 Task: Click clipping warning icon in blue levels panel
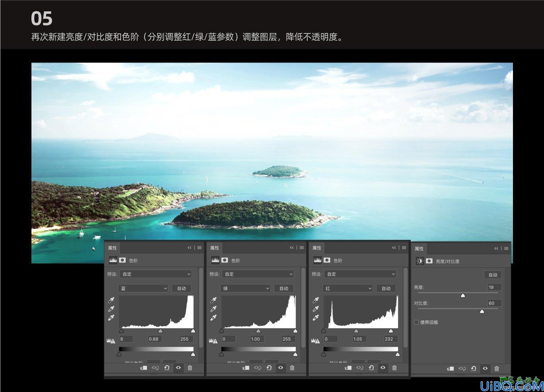click(111, 341)
